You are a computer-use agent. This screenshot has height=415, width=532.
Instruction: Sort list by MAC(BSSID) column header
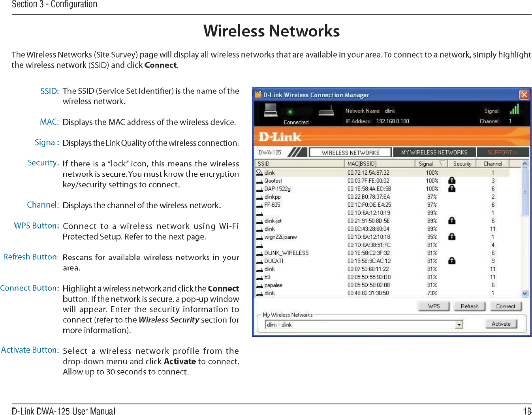pyautogui.click(x=379, y=164)
